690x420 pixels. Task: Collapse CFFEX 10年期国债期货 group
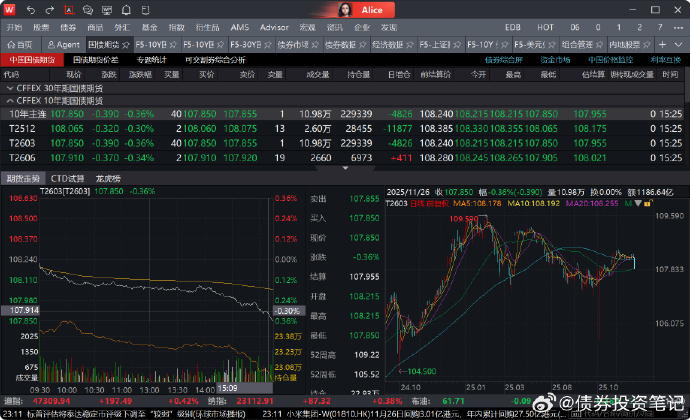[10, 101]
